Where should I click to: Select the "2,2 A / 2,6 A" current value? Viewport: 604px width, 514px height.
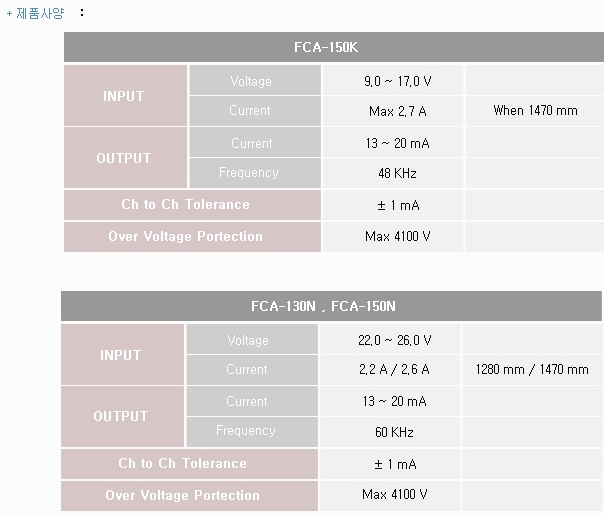click(394, 370)
